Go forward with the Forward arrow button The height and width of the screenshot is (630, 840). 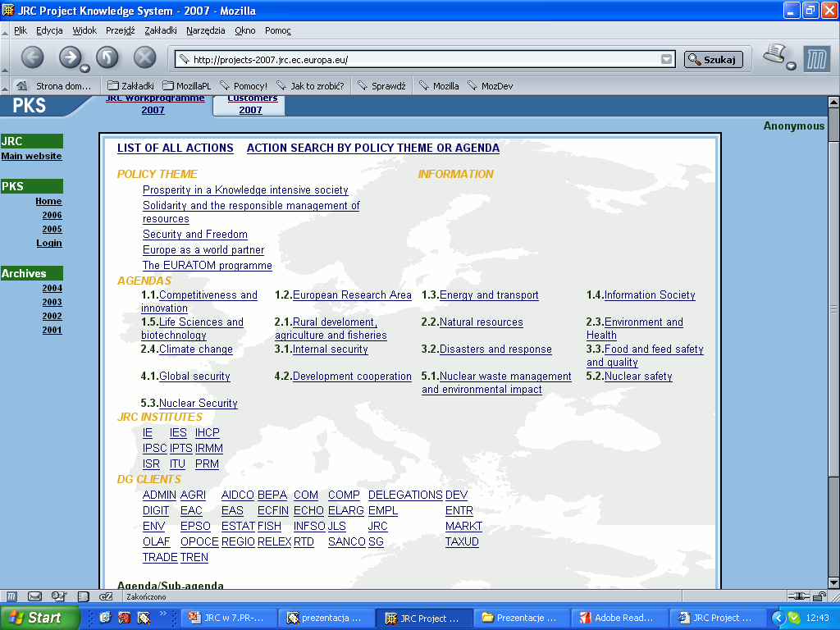(70, 57)
